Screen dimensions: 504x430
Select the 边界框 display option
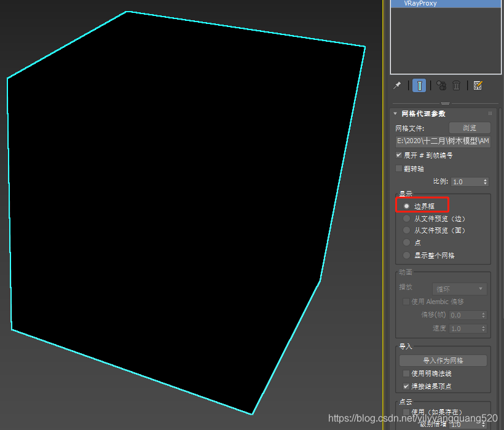coord(407,206)
